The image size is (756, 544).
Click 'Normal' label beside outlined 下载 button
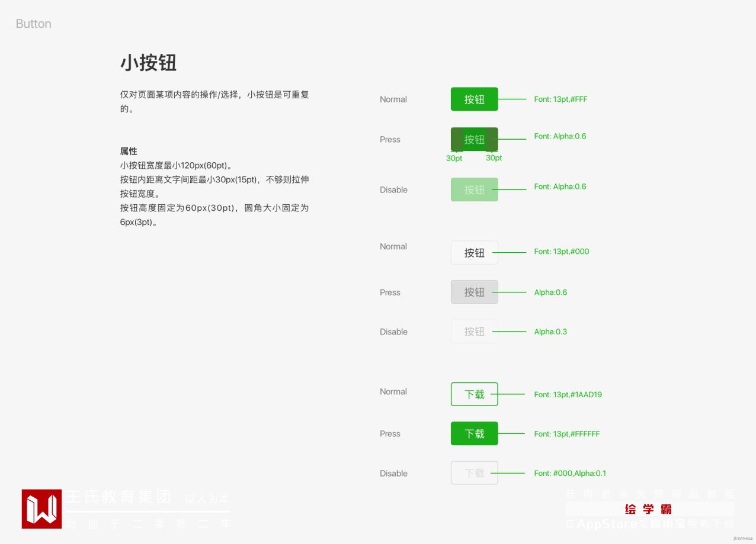tap(393, 392)
